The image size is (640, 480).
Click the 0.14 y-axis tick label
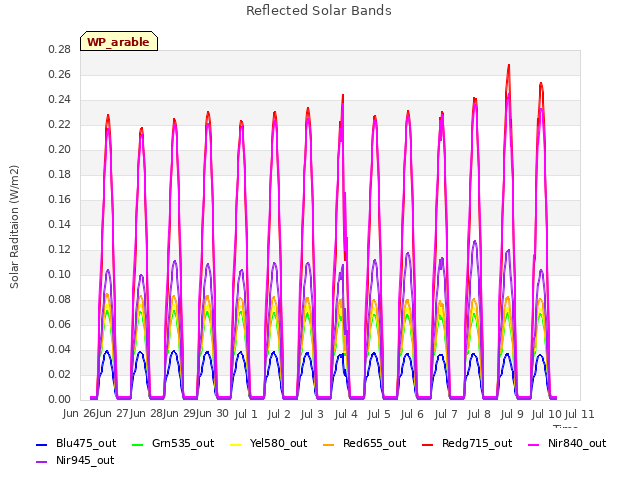[59, 224]
